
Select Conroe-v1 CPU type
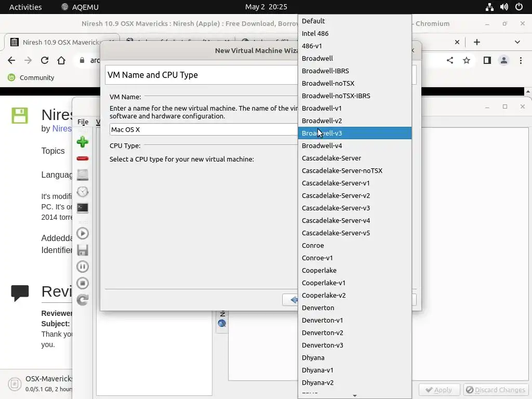point(354,258)
